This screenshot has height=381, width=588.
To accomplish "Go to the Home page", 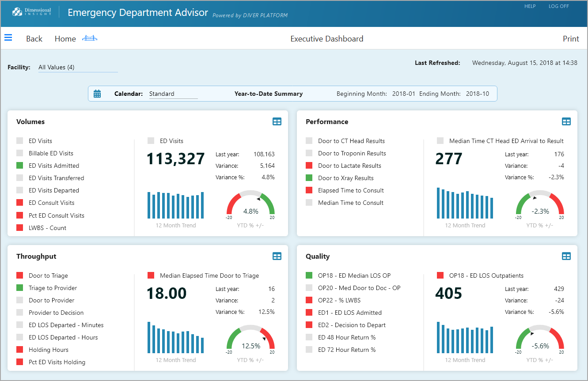I will click(65, 39).
